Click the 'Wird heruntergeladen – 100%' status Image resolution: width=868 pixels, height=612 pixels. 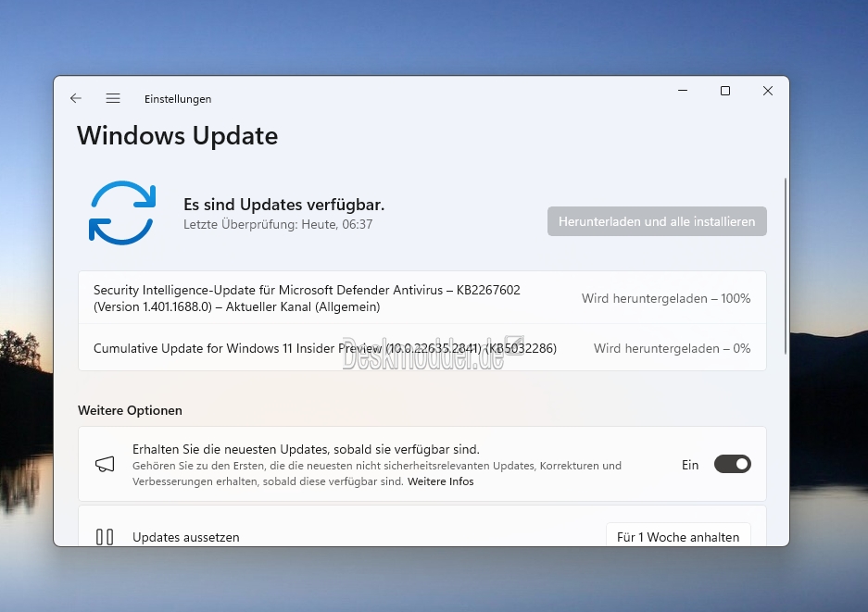coord(666,298)
